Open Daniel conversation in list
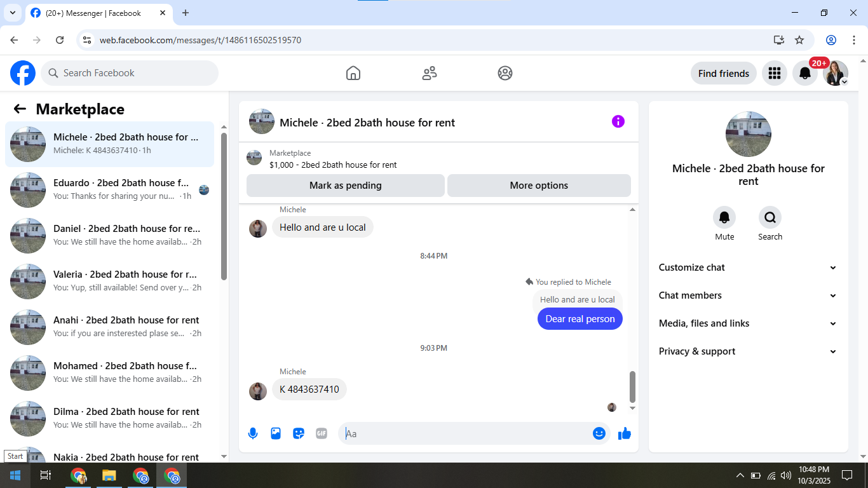 (x=110, y=236)
